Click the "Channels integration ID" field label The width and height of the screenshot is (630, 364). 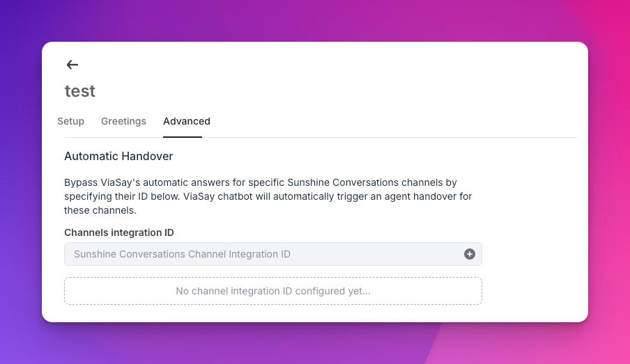point(118,232)
